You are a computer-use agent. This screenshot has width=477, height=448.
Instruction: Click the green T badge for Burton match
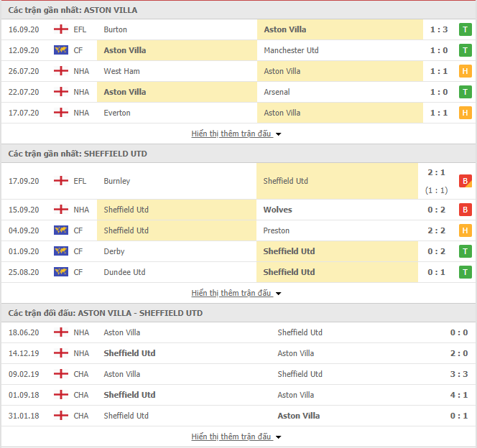pyautogui.click(x=465, y=29)
